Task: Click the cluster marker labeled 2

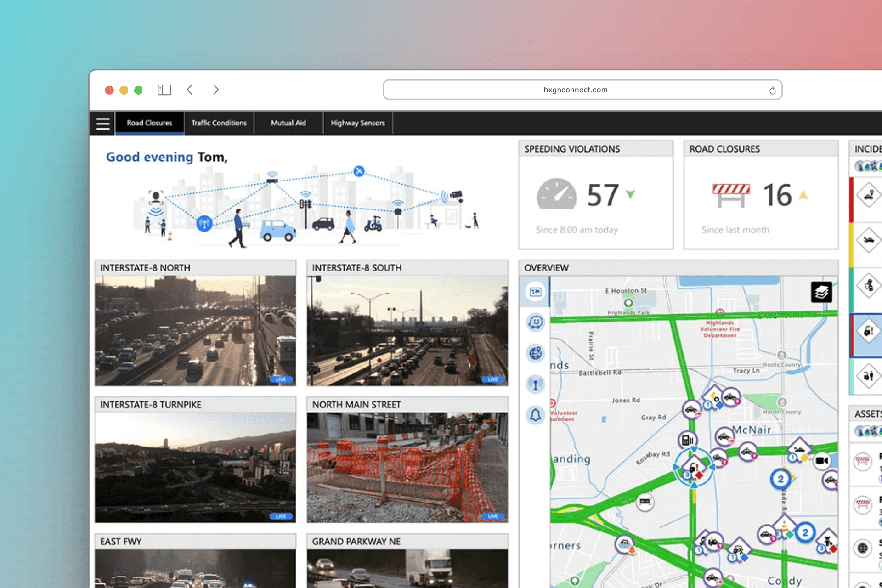Action: (780, 480)
